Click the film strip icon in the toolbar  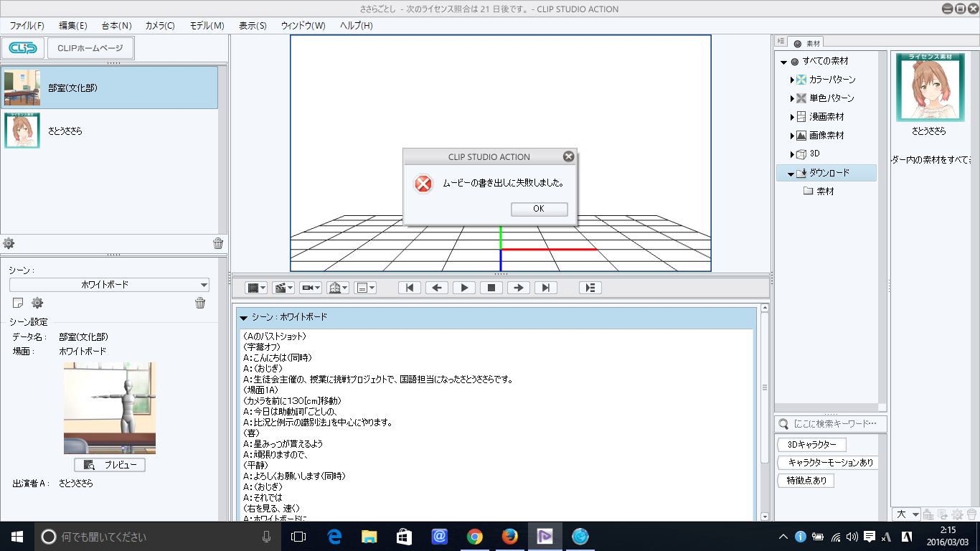click(253, 288)
